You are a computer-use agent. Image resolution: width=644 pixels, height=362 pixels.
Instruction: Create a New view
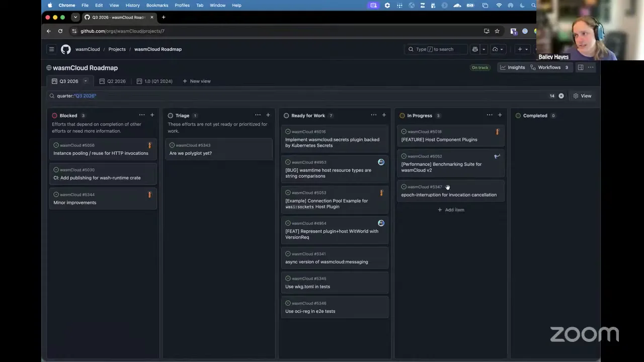(197, 81)
